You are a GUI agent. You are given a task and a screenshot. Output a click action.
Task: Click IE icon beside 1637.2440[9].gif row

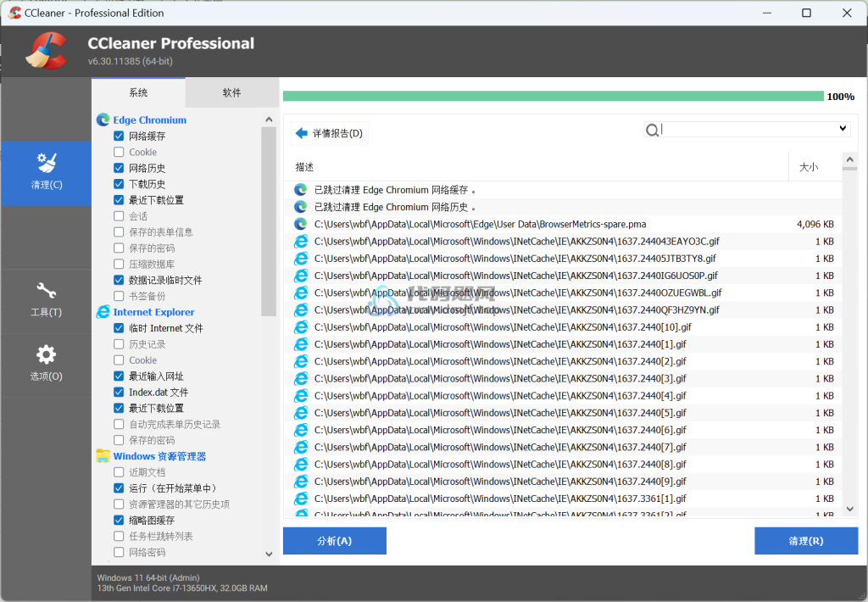click(x=301, y=482)
